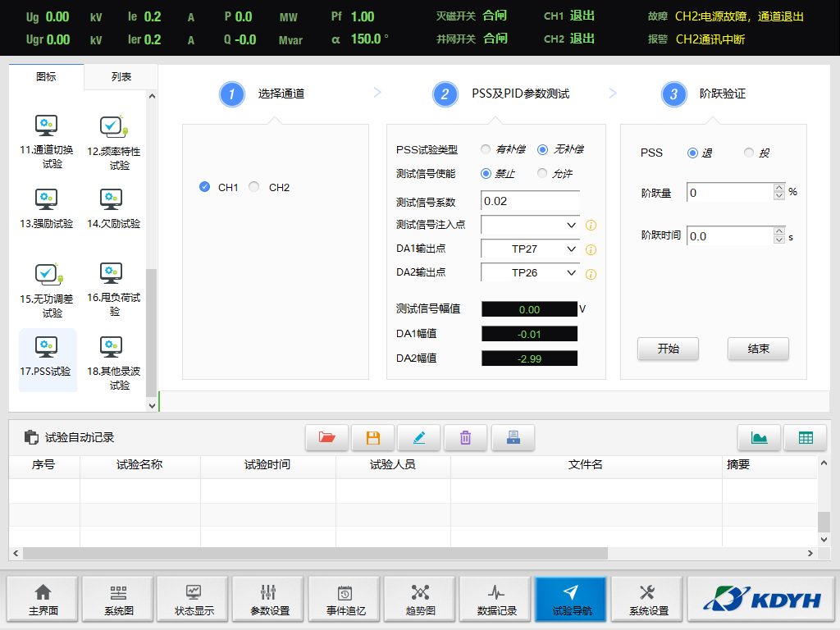Open 13.强励试验 test icon
The image size is (840, 630).
[x=46, y=208]
